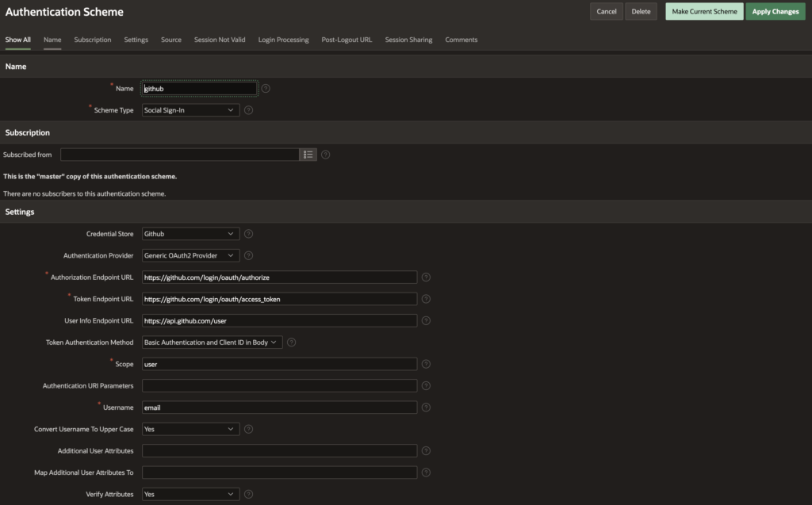The image size is (812, 505).
Task: Click help icon for Username field
Action: click(426, 407)
